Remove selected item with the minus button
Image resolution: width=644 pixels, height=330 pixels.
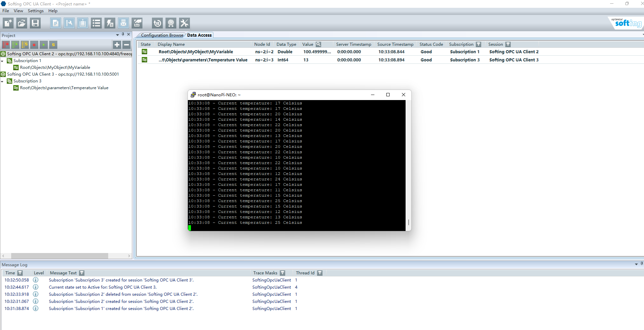tap(126, 45)
